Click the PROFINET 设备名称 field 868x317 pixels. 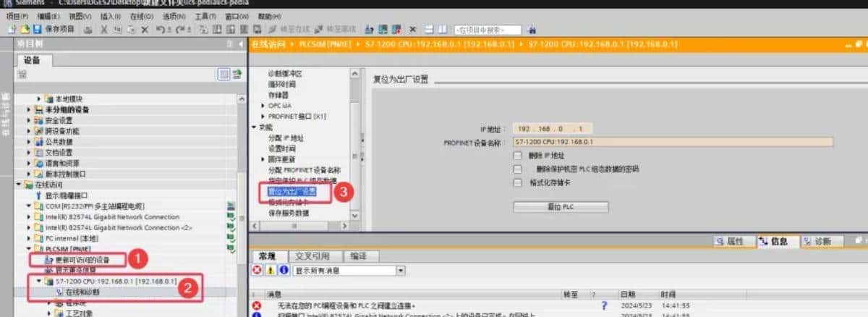tap(673, 142)
